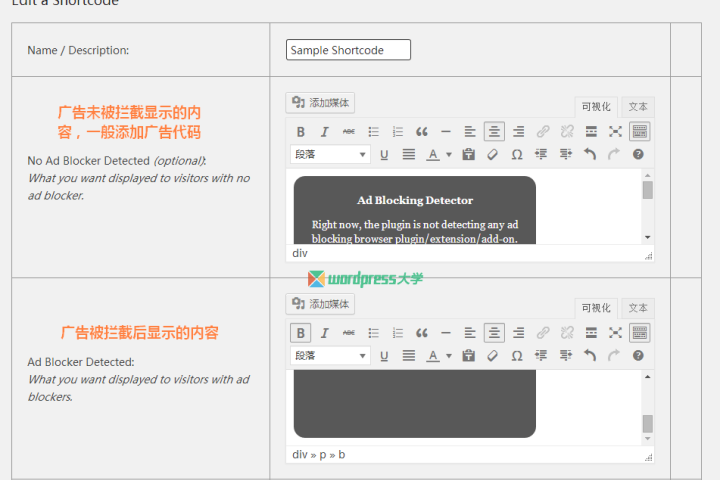720x480 pixels.
Task: Open fullscreen mode in the Ad Blocker Detected editor
Action: point(615,333)
